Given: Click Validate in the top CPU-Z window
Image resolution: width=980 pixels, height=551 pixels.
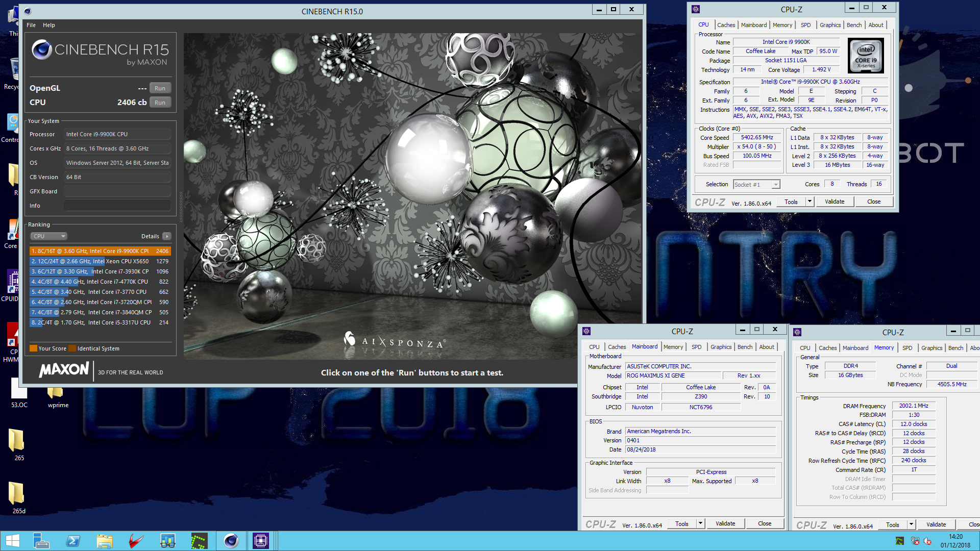Looking at the screenshot, I should click(x=835, y=202).
